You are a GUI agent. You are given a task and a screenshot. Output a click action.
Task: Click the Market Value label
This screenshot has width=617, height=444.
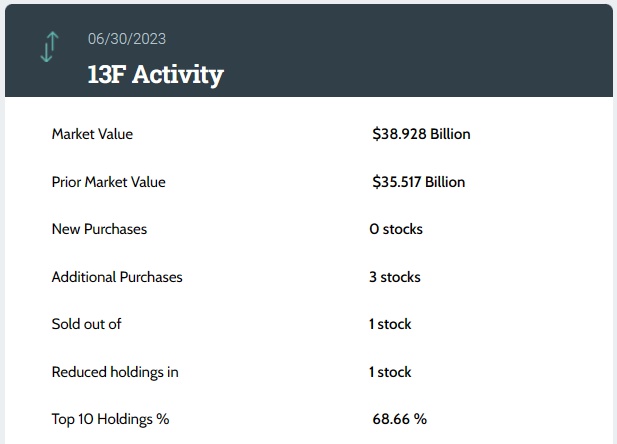[x=92, y=134]
